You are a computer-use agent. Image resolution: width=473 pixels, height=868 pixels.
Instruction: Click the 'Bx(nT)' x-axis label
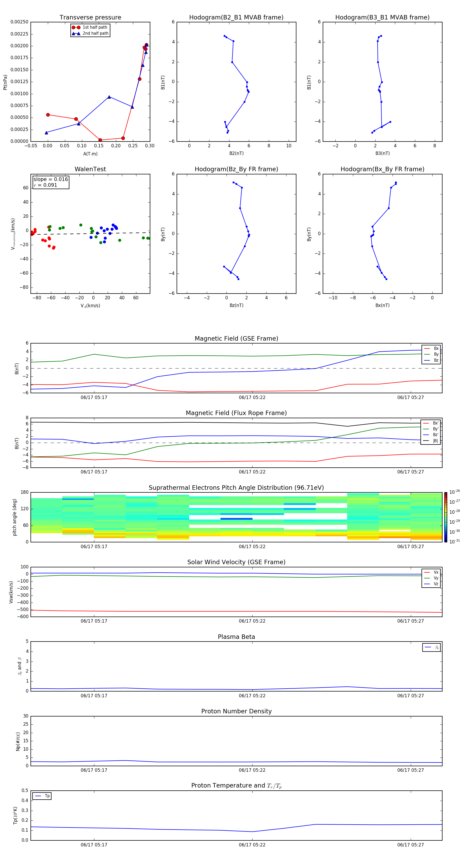coord(382,305)
